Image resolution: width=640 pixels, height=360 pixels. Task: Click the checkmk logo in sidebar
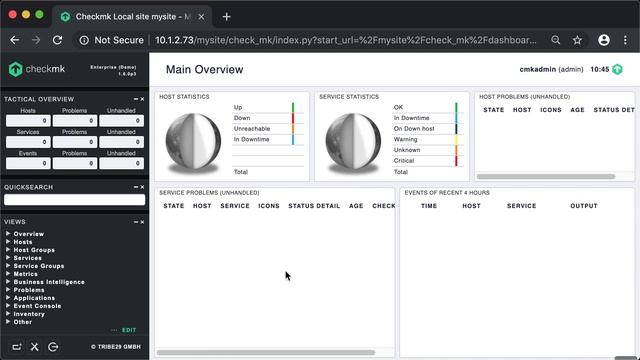click(x=37, y=69)
